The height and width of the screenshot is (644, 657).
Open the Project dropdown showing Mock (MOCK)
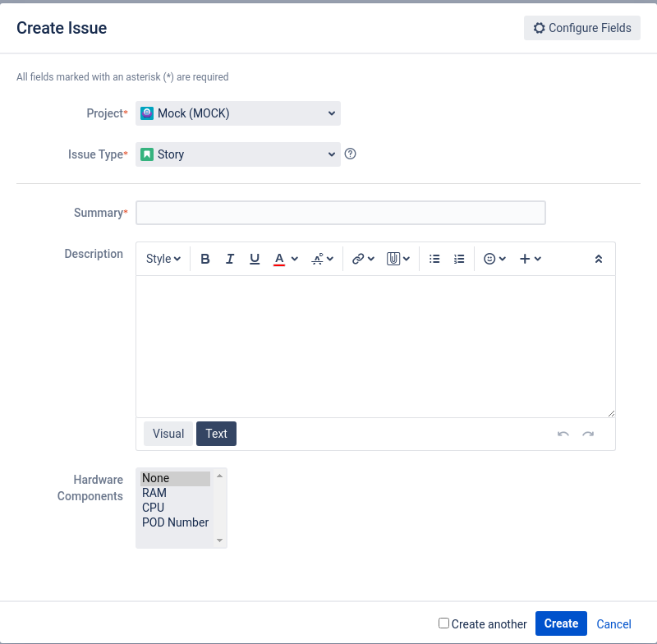point(238,113)
